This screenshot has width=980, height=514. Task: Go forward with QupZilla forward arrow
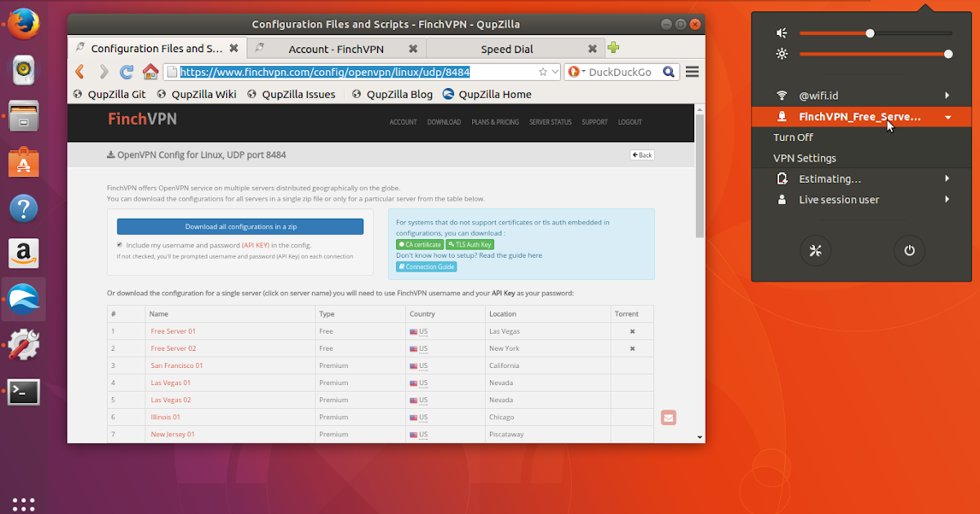(x=104, y=72)
